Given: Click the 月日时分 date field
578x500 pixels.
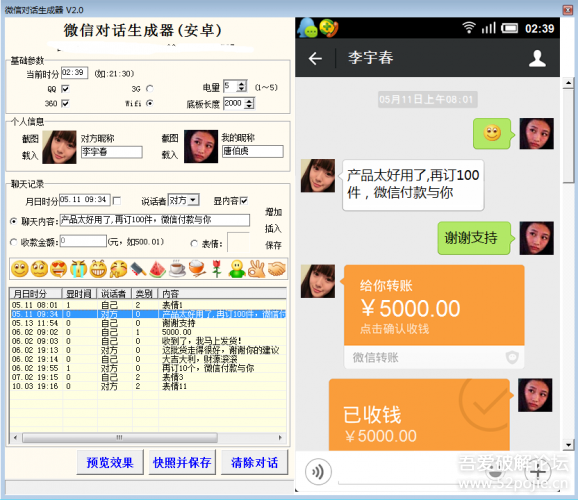Looking at the screenshot, I should pyautogui.click(x=85, y=200).
